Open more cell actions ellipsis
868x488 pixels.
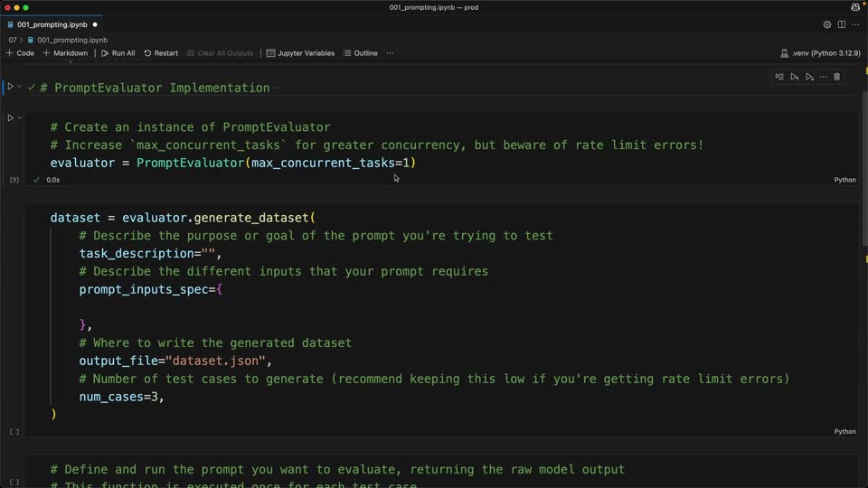[x=824, y=77]
